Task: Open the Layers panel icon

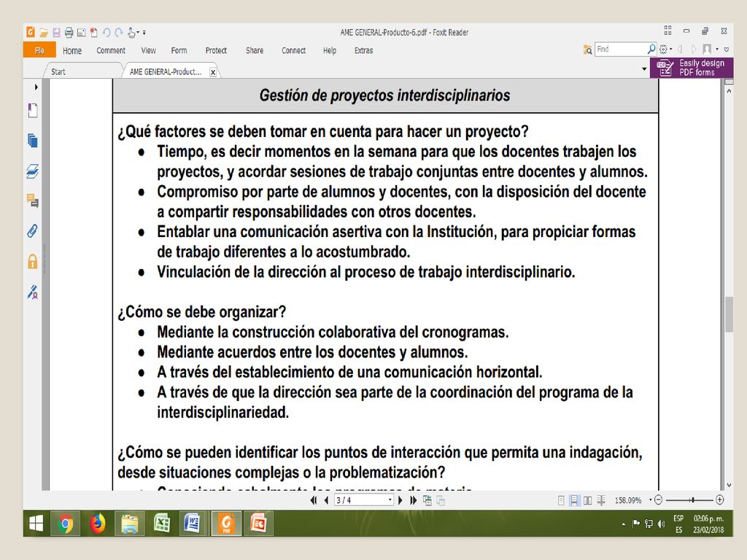Action: point(32,171)
